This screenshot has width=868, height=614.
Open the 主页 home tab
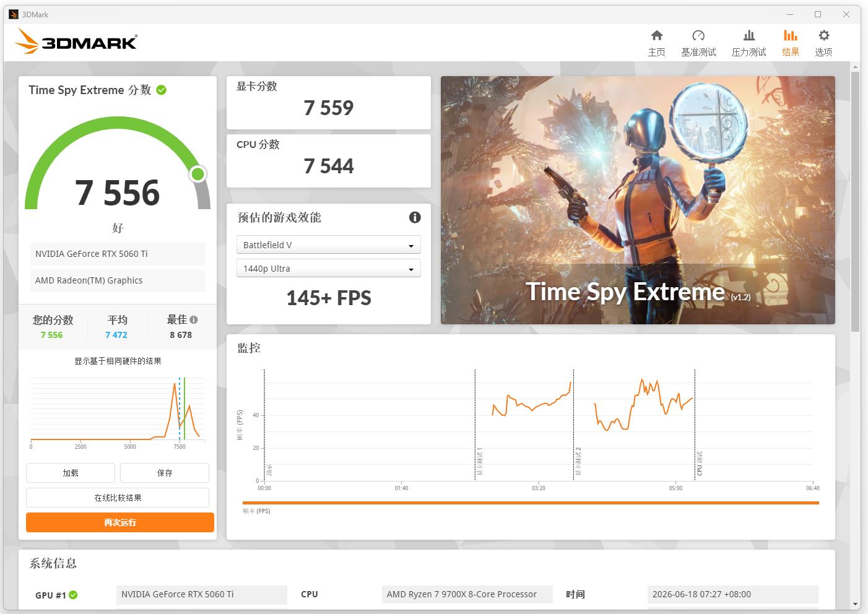click(x=656, y=43)
